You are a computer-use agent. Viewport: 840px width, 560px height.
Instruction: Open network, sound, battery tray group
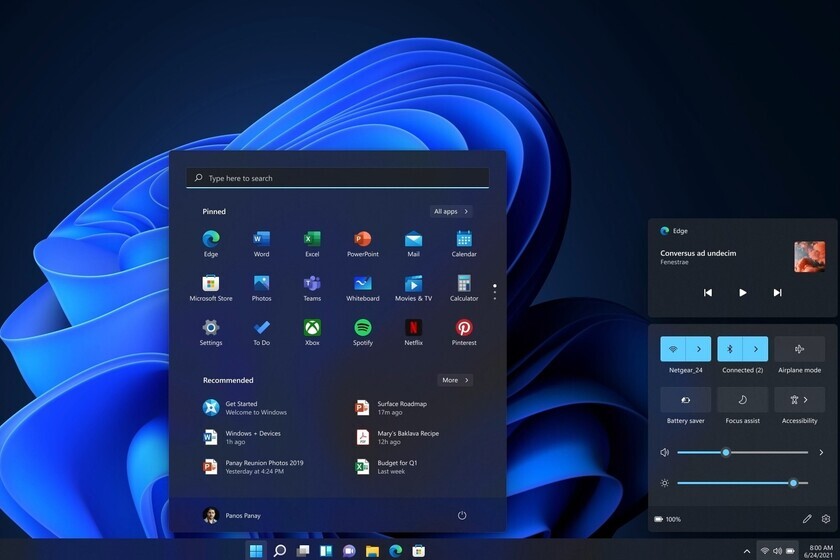pos(778,551)
